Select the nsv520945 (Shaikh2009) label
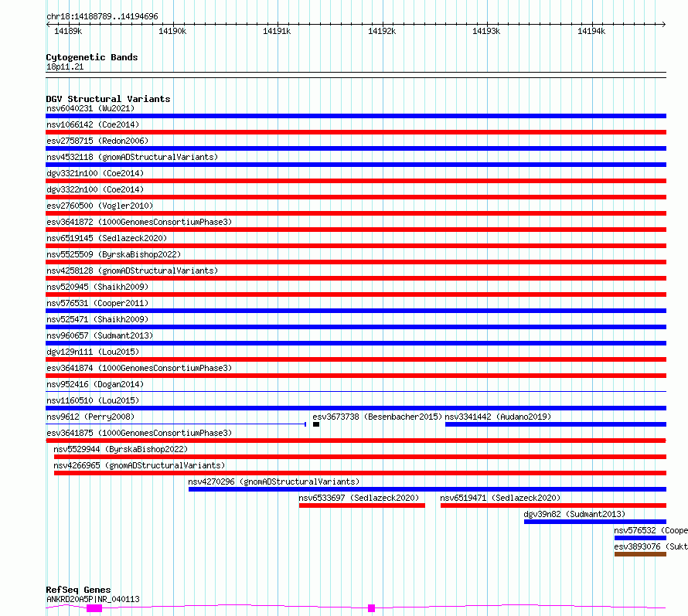688x616 pixels. (97, 287)
